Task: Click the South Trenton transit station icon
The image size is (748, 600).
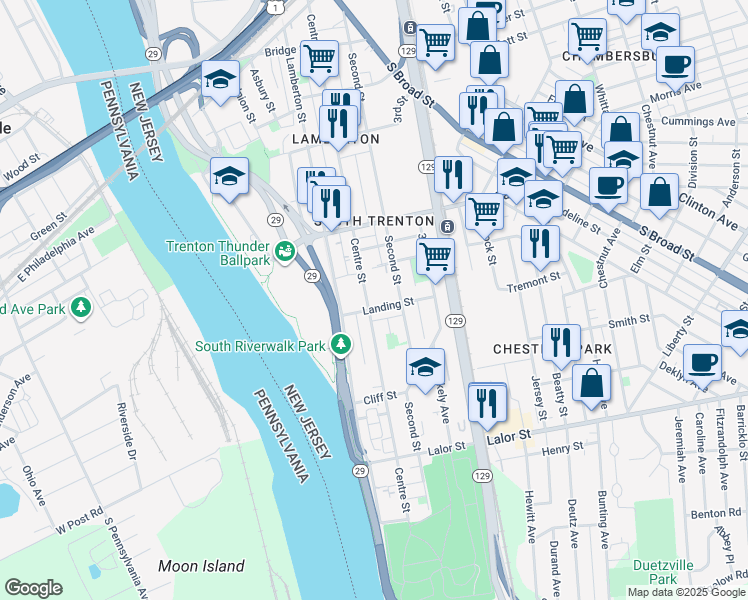Action: (447, 227)
